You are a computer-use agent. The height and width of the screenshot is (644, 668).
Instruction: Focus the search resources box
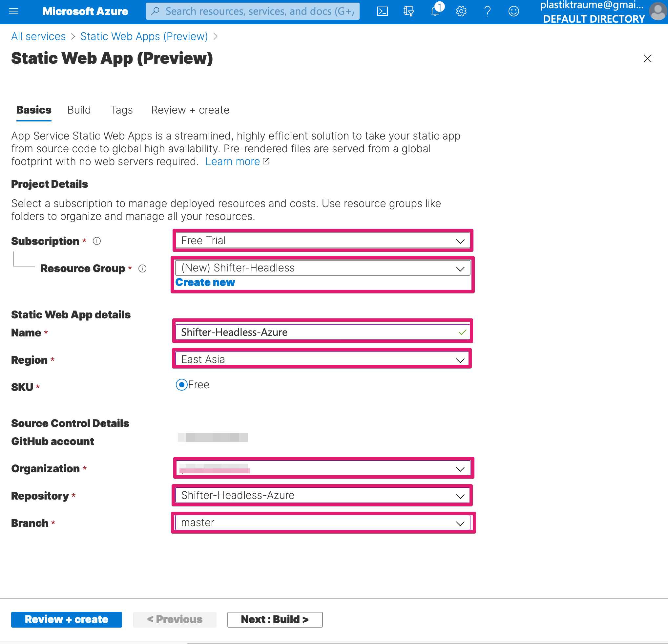[253, 11]
